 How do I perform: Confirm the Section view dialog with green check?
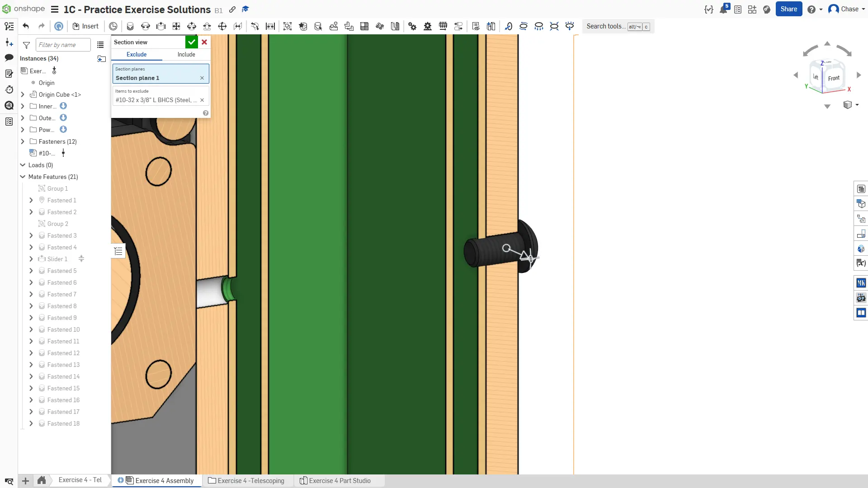click(191, 42)
